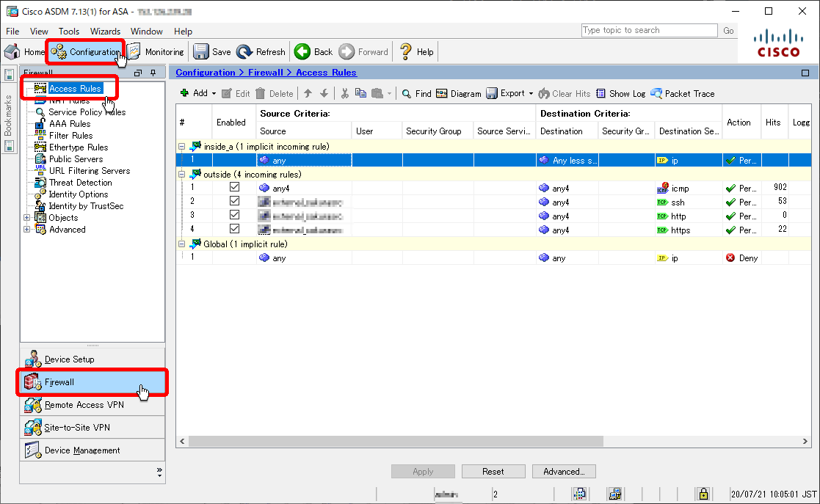The image size is (820, 504).
Task: Open the View menu
Action: [x=39, y=32]
